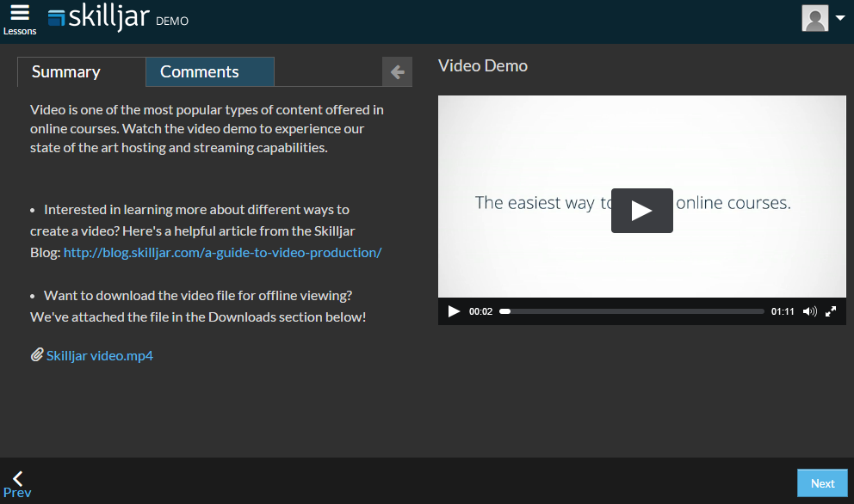
Task: Click the paperclip attachment icon
Action: pos(37,354)
